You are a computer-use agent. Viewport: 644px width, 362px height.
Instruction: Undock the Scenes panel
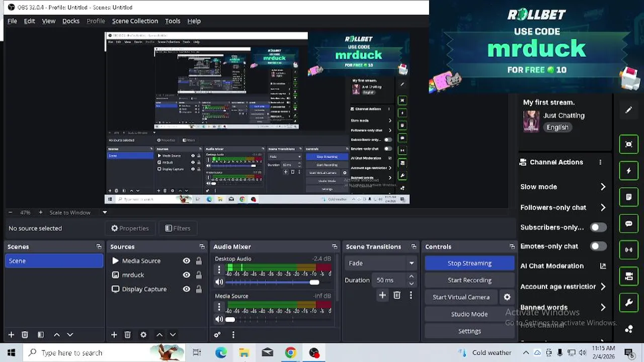click(99, 247)
